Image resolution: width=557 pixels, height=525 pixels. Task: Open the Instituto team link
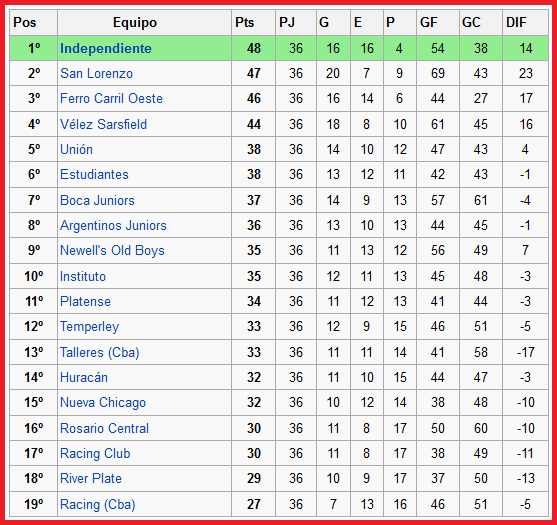[x=83, y=276]
